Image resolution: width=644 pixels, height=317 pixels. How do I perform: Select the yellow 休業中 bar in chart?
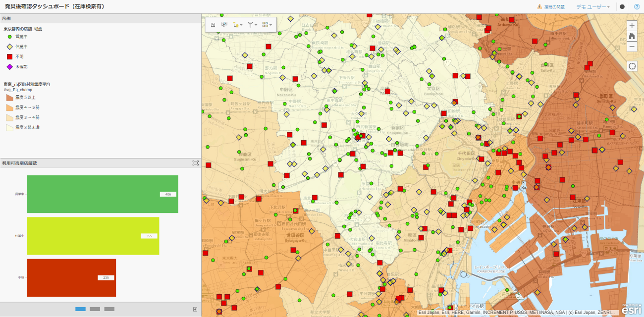pyautogui.click(x=84, y=236)
